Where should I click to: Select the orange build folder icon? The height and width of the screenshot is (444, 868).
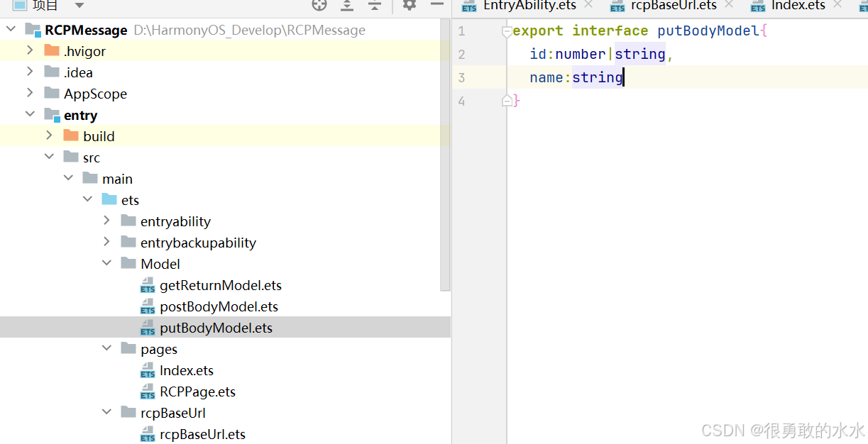[71, 136]
